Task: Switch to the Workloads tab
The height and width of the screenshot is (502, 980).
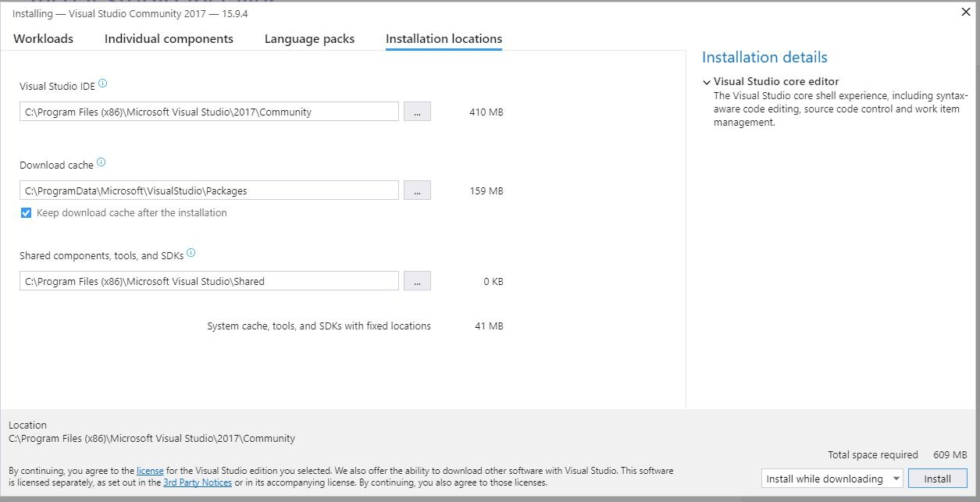Action: click(x=44, y=39)
